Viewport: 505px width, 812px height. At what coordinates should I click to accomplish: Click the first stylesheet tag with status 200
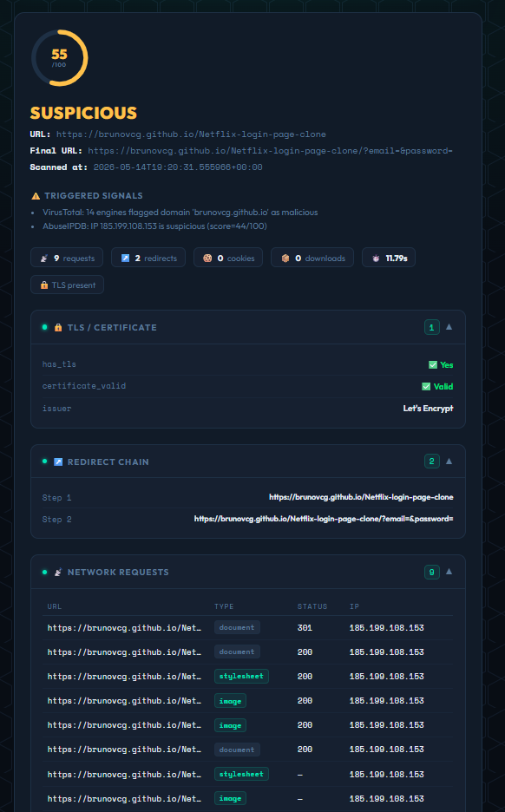[241, 677]
